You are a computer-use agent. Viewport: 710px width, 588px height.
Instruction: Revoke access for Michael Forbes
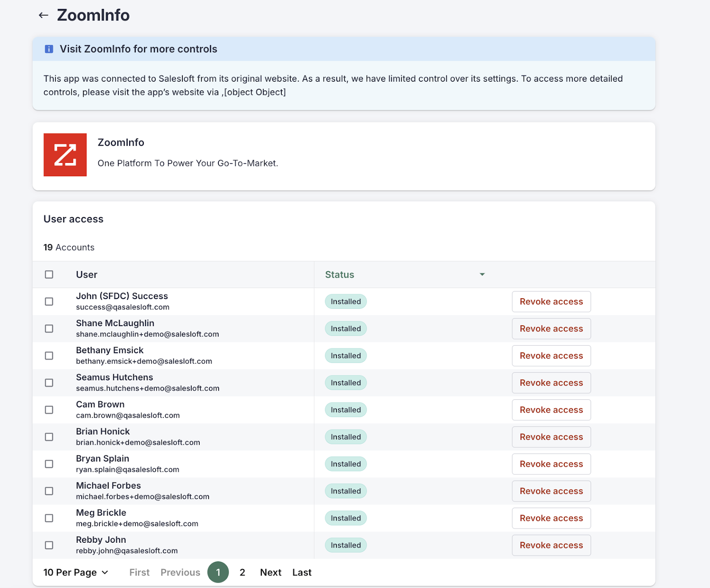pos(551,491)
